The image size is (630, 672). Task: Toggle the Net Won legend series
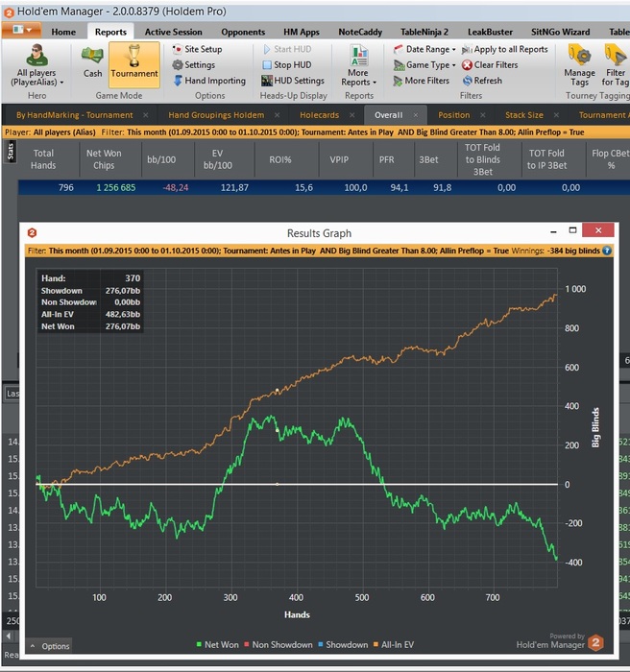(x=217, y=644)
